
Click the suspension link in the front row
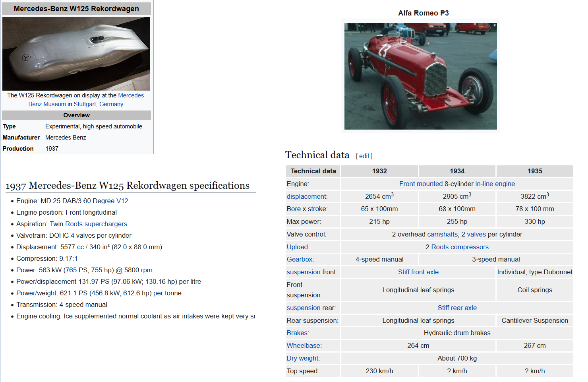[304, 272]
